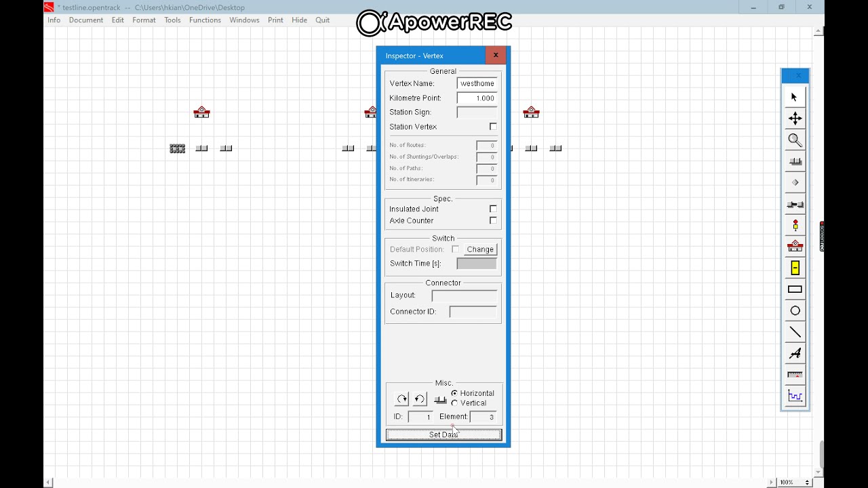Open the Print menu

275,20
